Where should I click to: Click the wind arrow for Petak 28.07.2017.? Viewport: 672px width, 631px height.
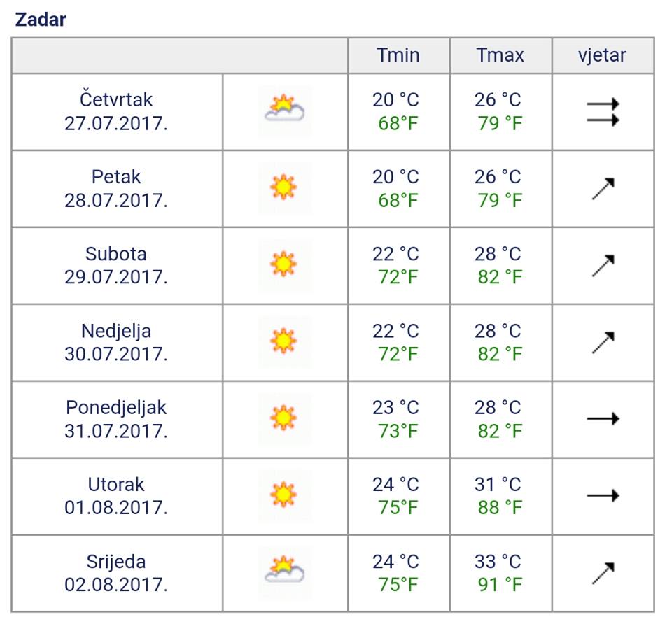pos(603,188)
